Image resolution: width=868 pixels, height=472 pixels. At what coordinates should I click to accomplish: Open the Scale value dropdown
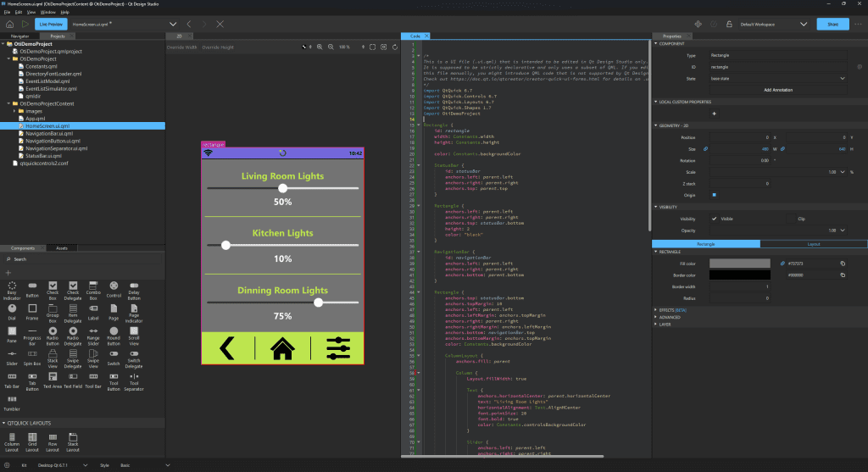pos(843,172)
